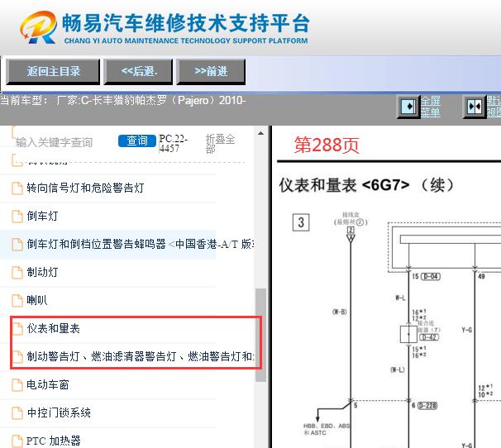Open the 中控门锁系统 entry
Screen dimensions: 501x448
point(59,412)
